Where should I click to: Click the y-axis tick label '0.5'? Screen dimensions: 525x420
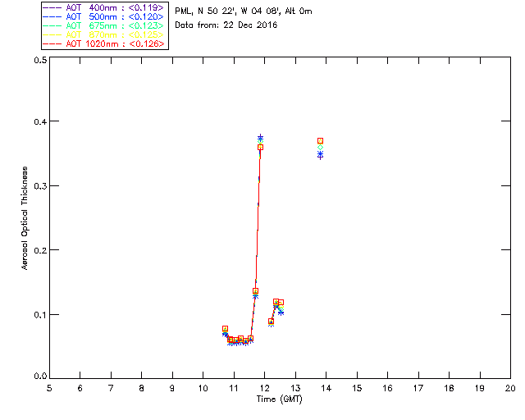[40, 60]
